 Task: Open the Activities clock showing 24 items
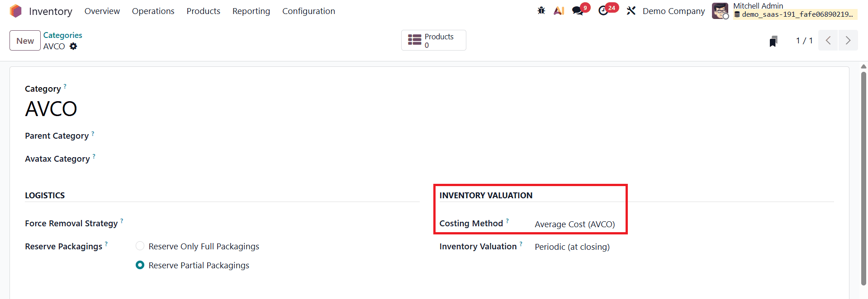coord(603,10)
